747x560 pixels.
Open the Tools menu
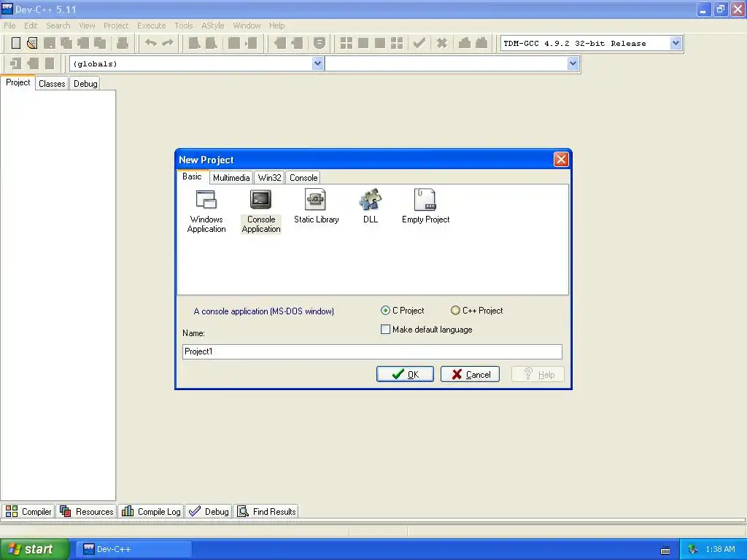(x=183, y=26)
